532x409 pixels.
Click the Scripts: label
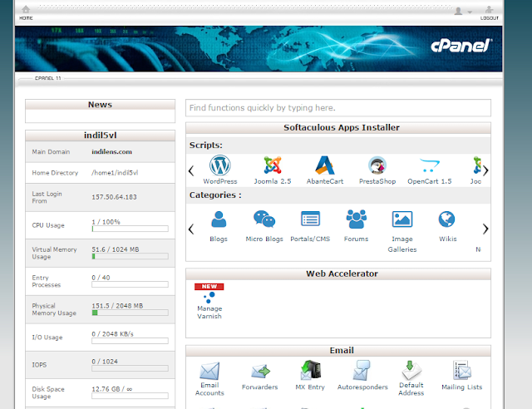tap(205, 145)
